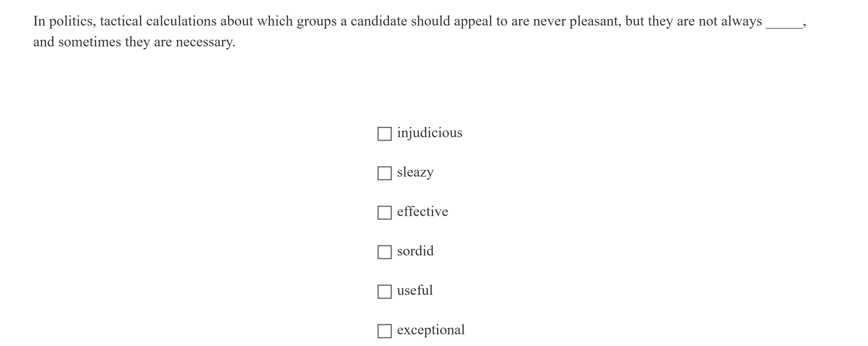
Task: Click the 'exceptional' answer label text
Action: coord(431,330)
